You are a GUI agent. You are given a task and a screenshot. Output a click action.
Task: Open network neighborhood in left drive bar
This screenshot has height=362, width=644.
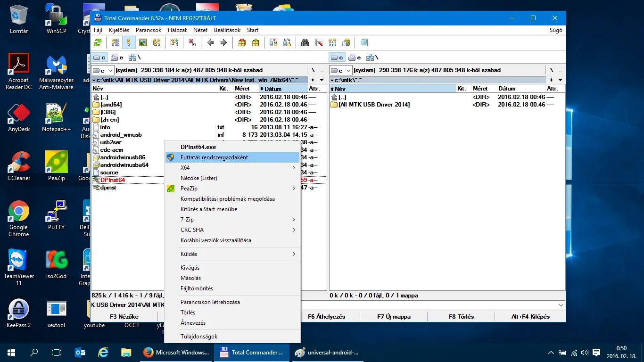135,58
